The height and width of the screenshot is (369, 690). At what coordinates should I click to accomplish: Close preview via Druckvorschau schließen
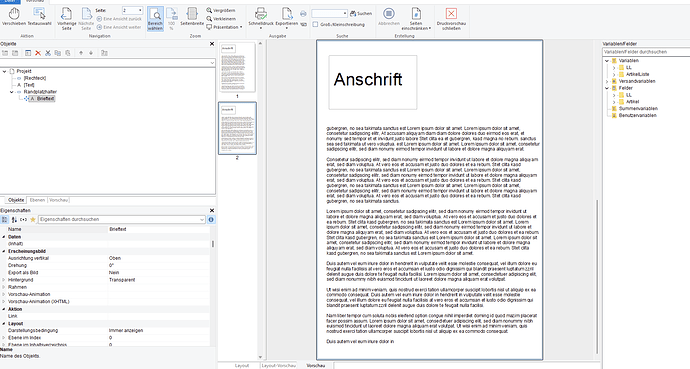click(451, 18)
